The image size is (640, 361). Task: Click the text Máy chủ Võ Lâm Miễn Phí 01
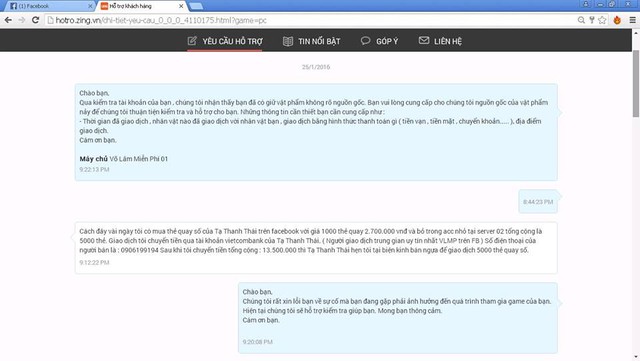(124, 159)
